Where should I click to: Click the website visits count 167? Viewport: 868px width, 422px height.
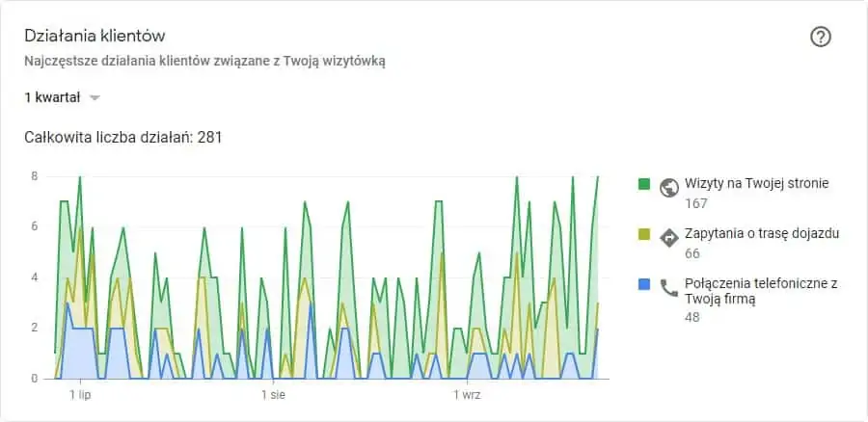pyautogui.click(x=695, y=203)
